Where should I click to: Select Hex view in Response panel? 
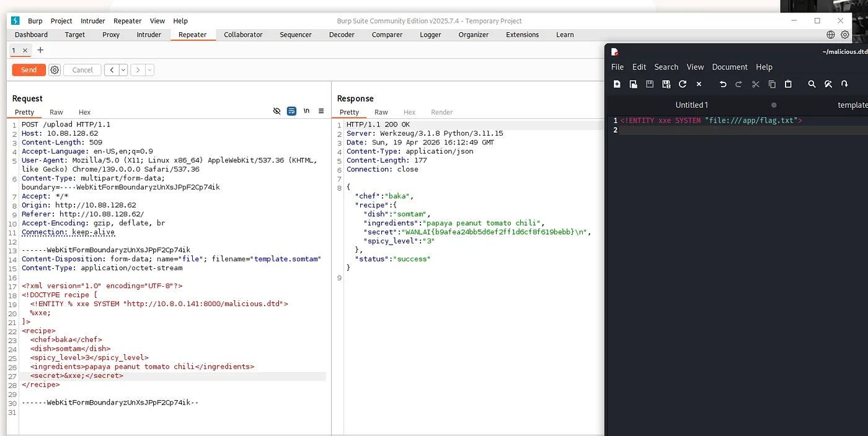(410, 112)
